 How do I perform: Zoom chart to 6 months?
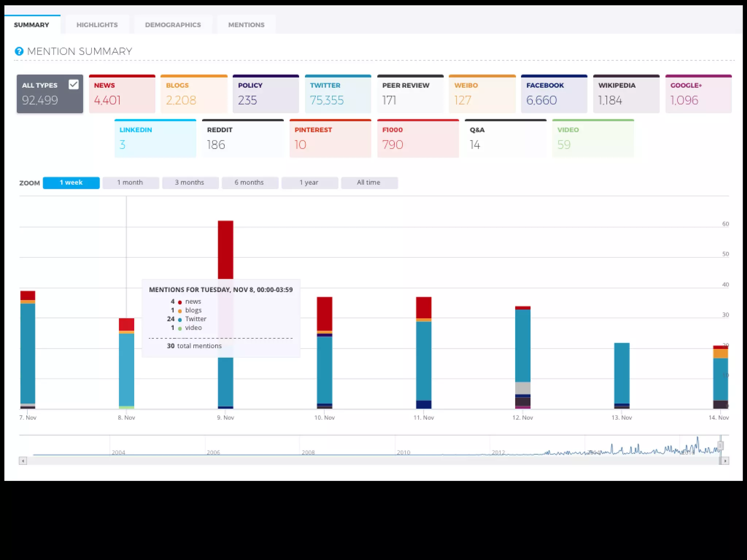249,183
